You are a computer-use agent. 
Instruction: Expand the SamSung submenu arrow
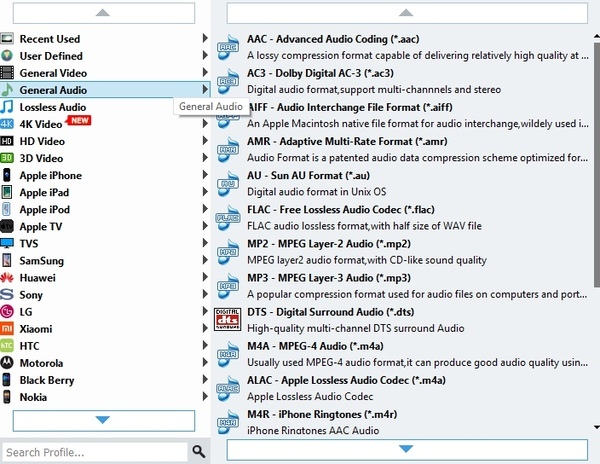tap(205, 260)
